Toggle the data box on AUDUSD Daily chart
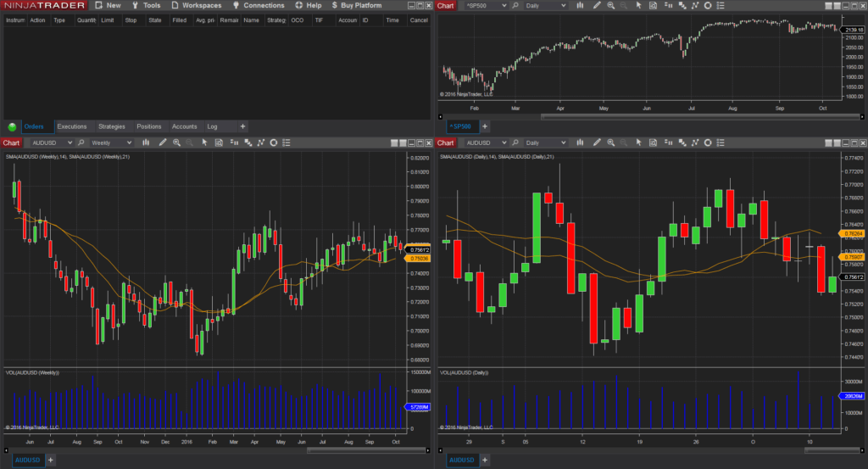This screenshot has height=469, width=868. (654, 142)
